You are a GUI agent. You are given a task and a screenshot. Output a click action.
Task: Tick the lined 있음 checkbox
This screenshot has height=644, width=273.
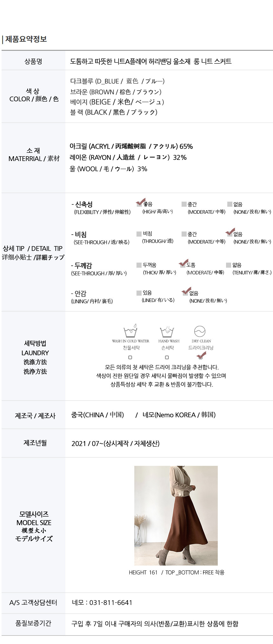(139, 293)
